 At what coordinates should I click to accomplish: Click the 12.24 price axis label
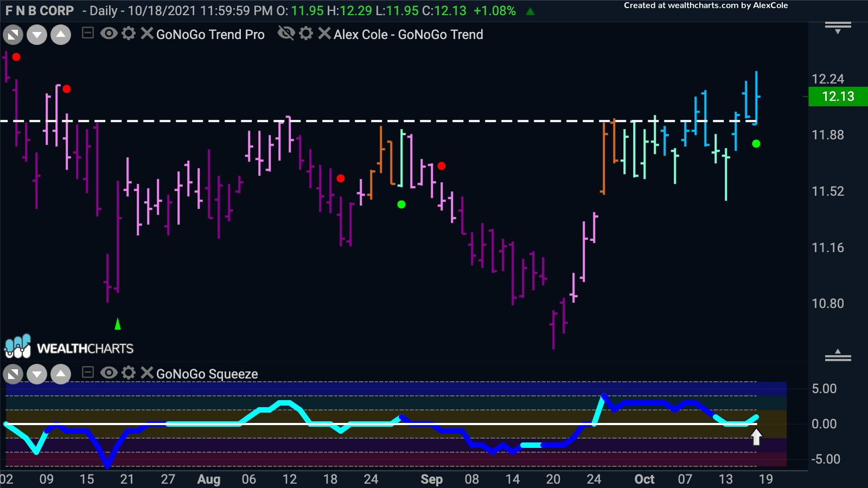point(828,79)
